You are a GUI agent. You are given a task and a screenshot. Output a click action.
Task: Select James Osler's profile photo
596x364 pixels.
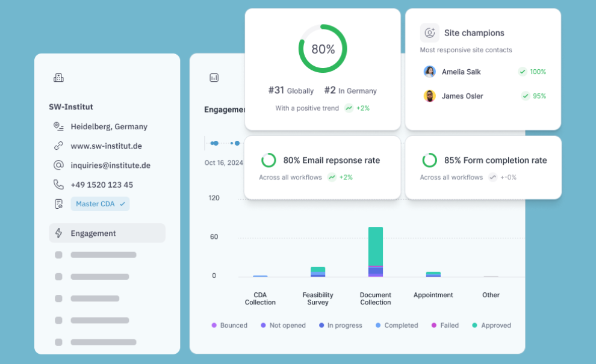[x=429, y=96]
